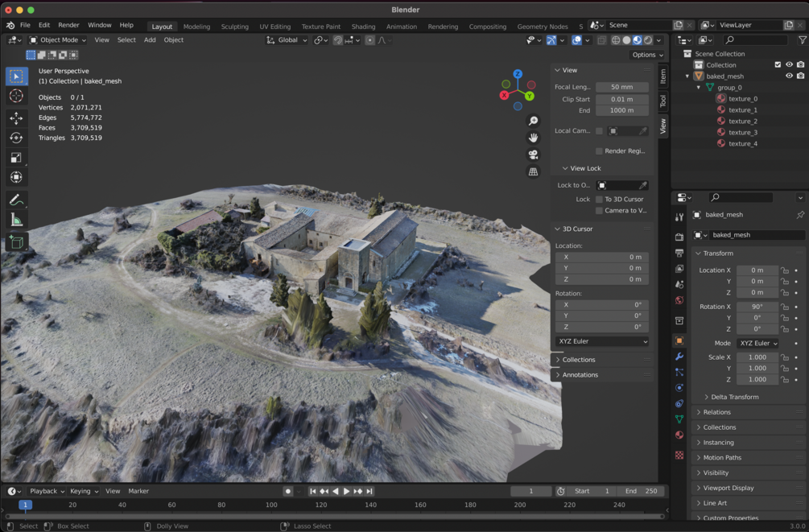
Task: Open the Global transform orientation dropdown
Action: (x=287, y=40)
